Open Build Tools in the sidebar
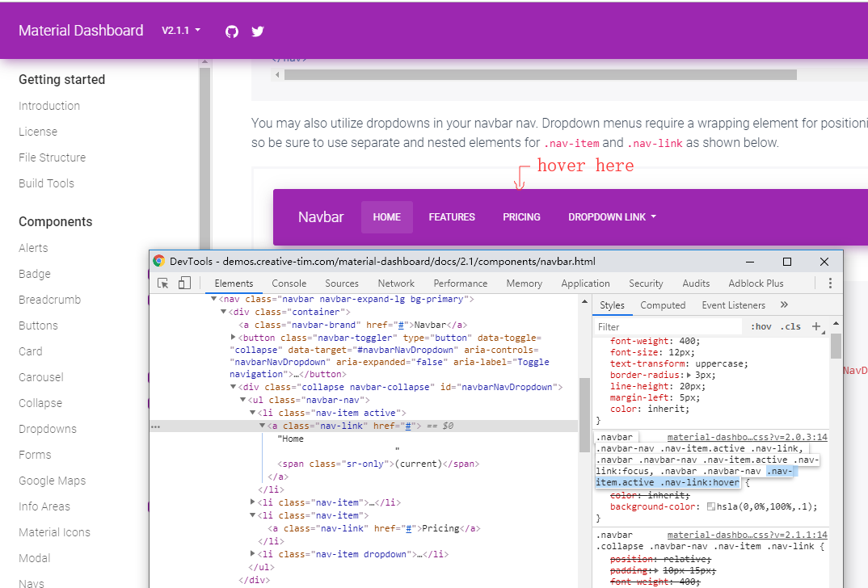 tap(46, 183)
